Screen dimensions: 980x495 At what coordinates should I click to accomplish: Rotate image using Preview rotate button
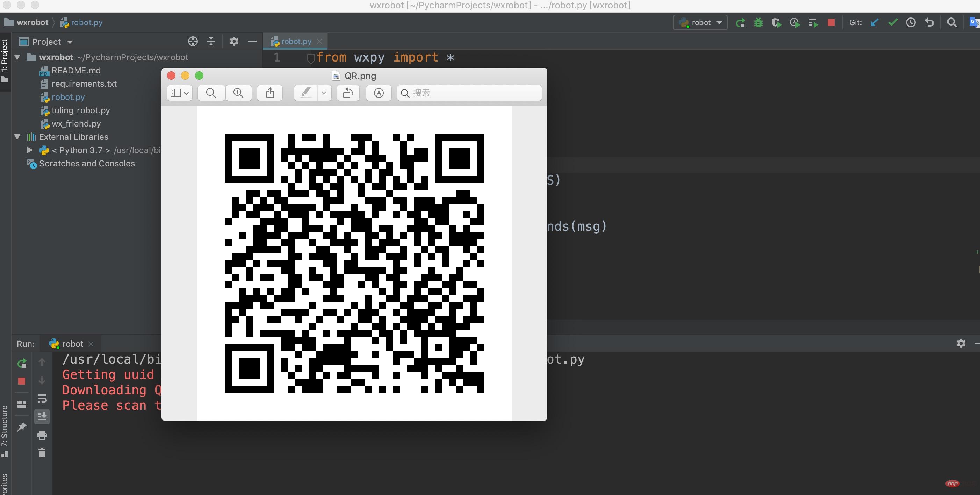coord(348,93)
